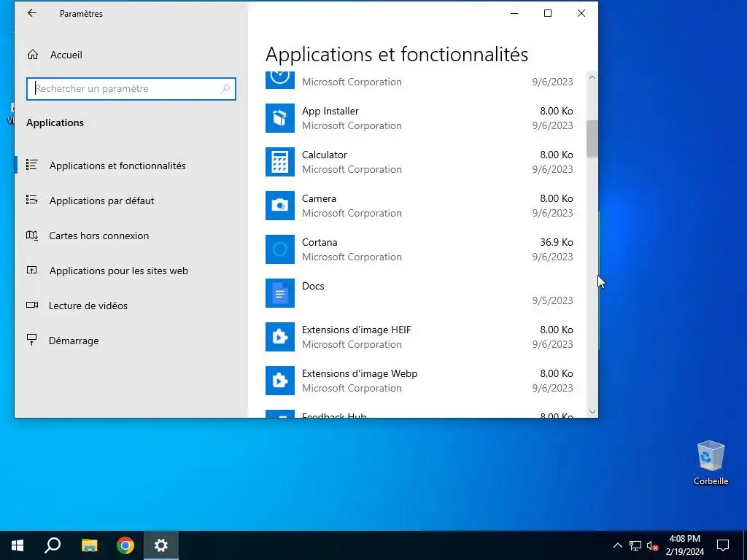Viewport: 747px width, 560px height.
Task: Select the Cortana app icon
Action: click(x=280, y=249)
